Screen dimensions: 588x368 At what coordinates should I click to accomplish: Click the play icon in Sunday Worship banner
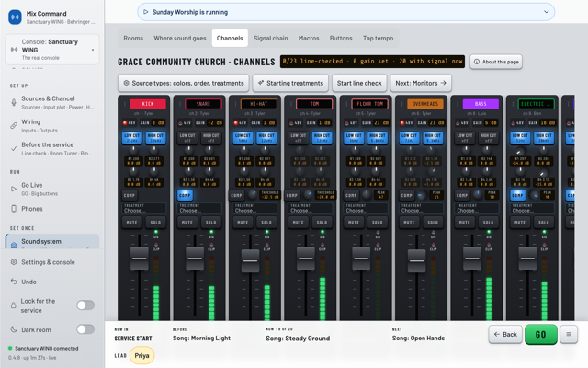145,12
